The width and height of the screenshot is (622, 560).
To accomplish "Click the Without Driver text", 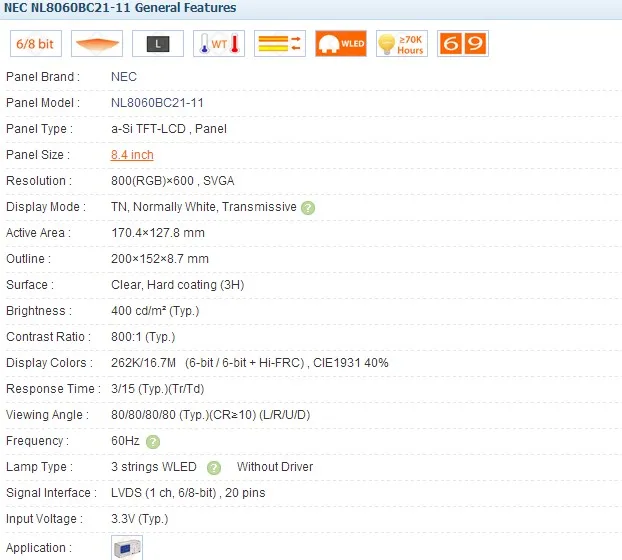I will 275,467.
